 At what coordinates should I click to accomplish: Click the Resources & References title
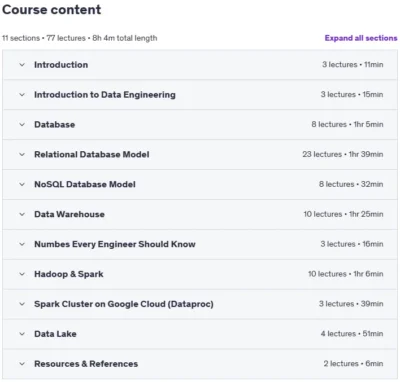(x=86, y=364)
